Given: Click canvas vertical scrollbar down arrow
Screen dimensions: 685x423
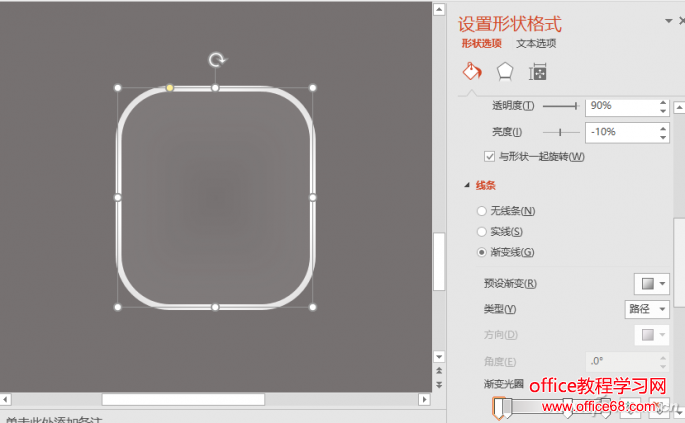Looking at the screenshot, I should [x=439, y=357].
